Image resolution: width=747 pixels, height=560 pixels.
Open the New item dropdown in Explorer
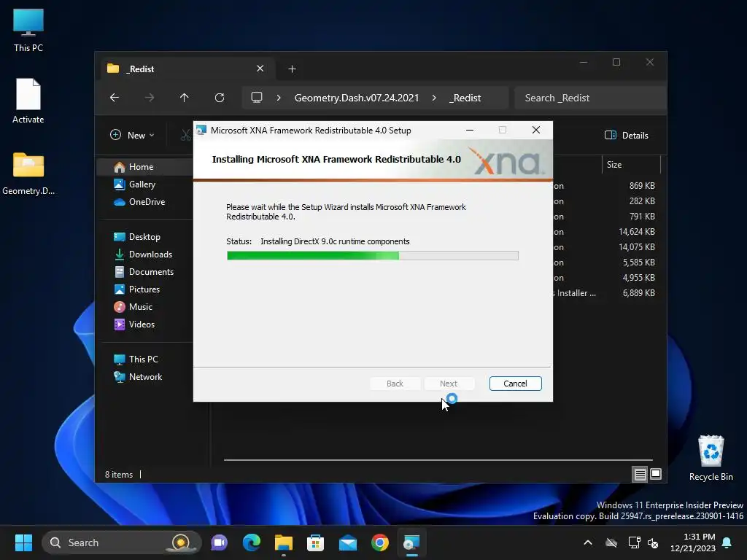tap(132, 135)
